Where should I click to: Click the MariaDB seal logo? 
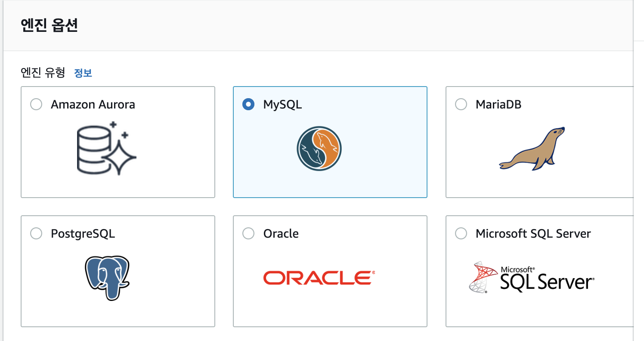point(532,149)
